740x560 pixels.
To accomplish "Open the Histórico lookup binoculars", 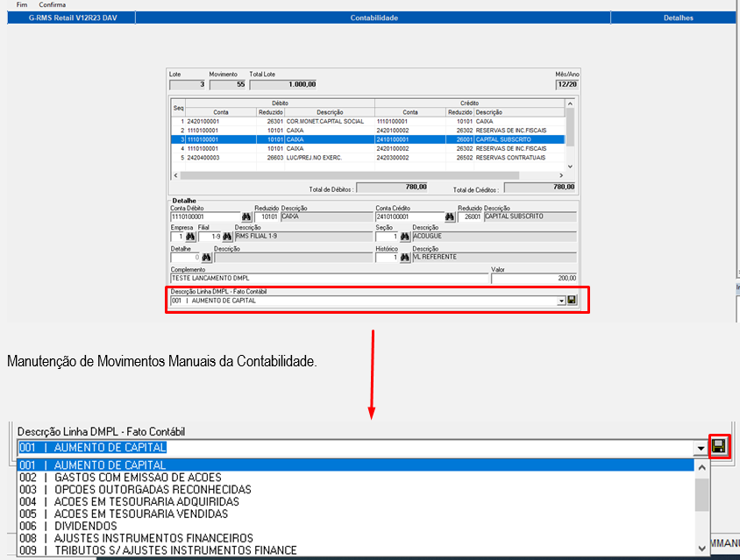I will coord(403,258).
